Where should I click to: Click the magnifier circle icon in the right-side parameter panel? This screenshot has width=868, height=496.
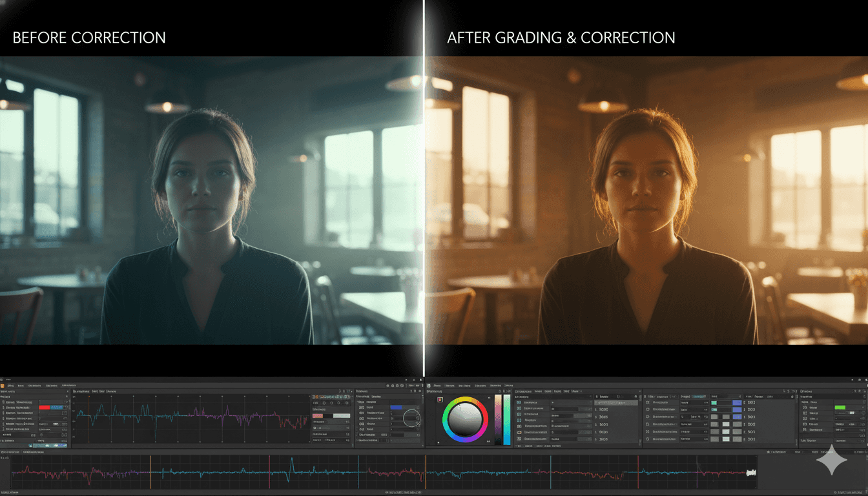click(411, 418)
